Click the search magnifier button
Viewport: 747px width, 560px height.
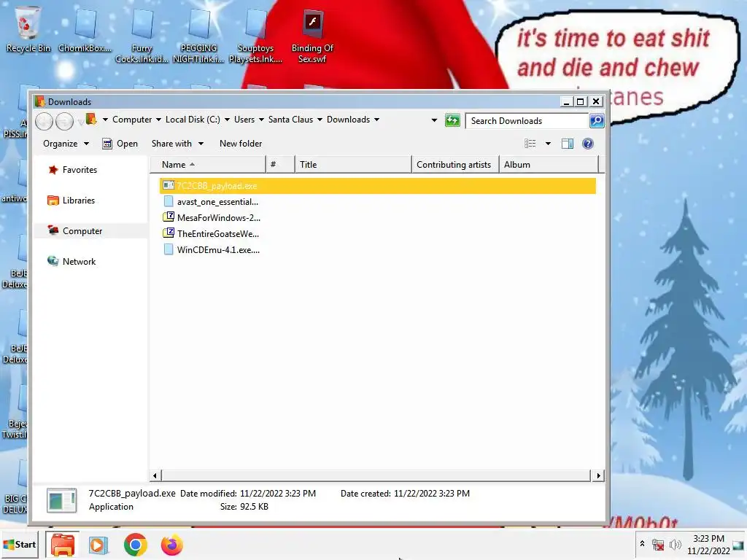pyautogui.click(x=597, y=120)
